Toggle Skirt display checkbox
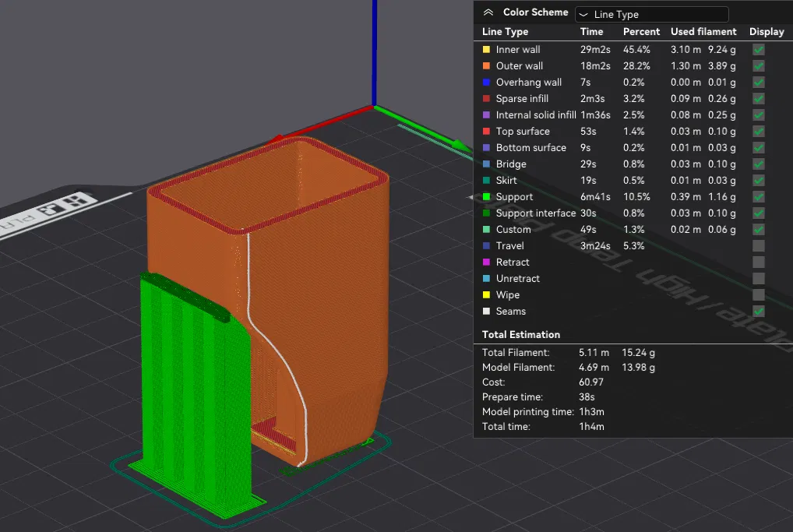The width and height of the screenshot is (793, 532). click(758, 180)
